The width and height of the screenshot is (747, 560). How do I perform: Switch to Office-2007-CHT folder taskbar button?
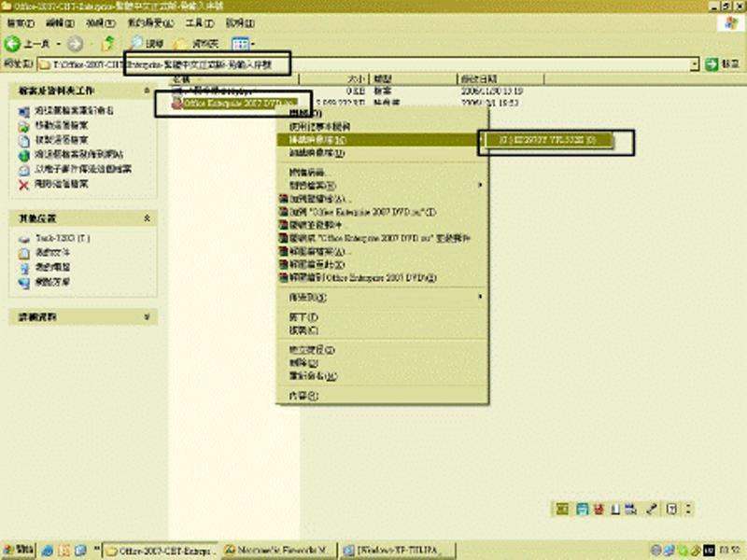pyautogui.click(x=161, y=551)
